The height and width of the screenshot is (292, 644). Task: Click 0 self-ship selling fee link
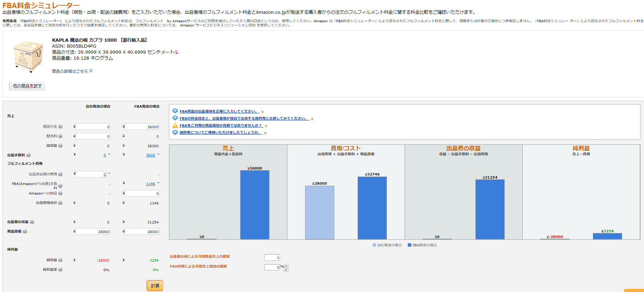click(105, 155)
